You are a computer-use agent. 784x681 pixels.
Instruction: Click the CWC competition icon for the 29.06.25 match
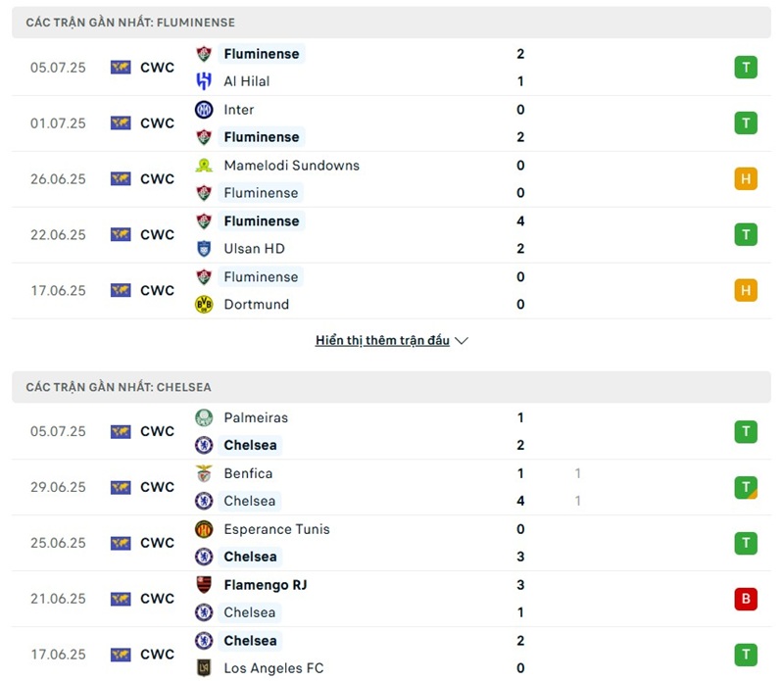tap(121, 487)
